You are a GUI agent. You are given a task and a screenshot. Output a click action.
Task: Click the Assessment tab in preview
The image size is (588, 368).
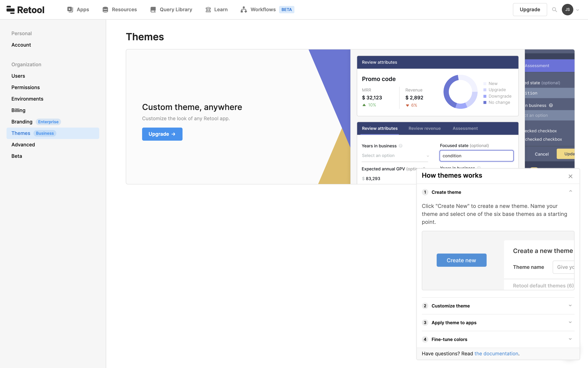pyautogui.click(x=465, y=128)
